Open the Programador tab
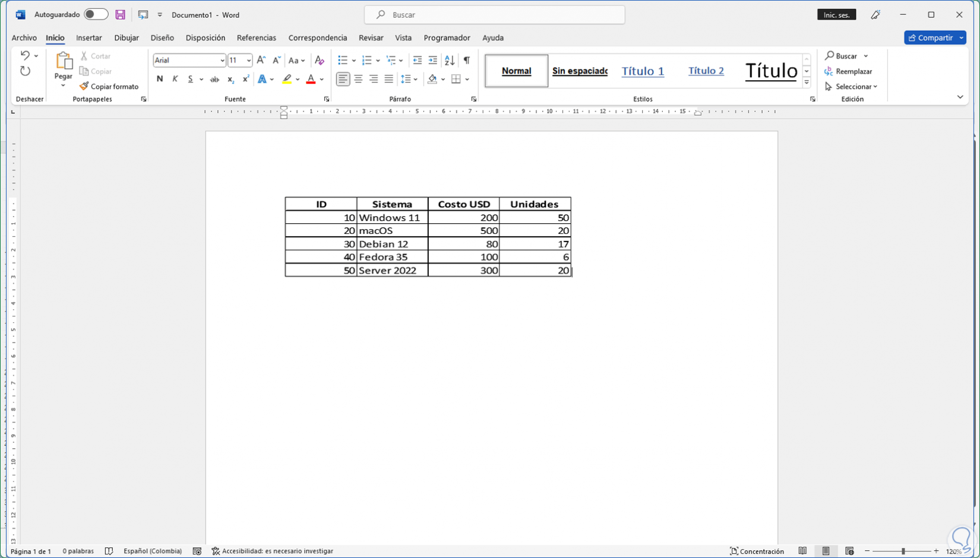 click(x=447, y=37)
